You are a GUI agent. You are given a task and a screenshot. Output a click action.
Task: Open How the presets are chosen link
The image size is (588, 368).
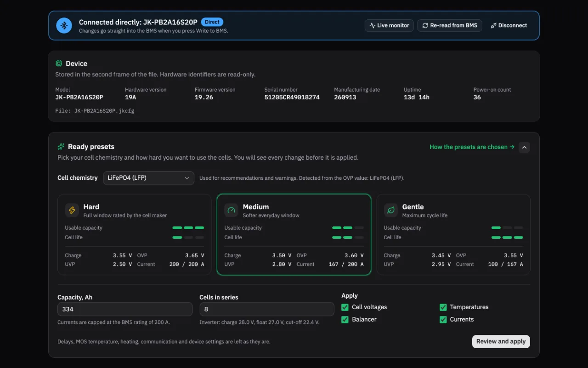pos(472,147)
